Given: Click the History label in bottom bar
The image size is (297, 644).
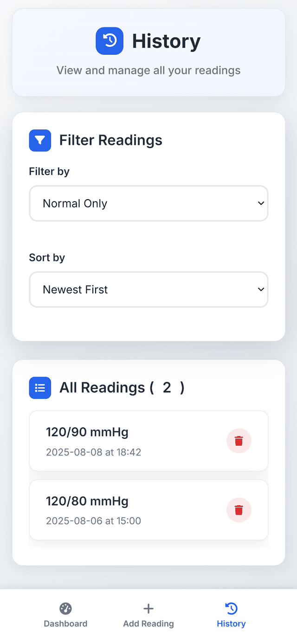Looking at the screenshot, I should 231,624.
